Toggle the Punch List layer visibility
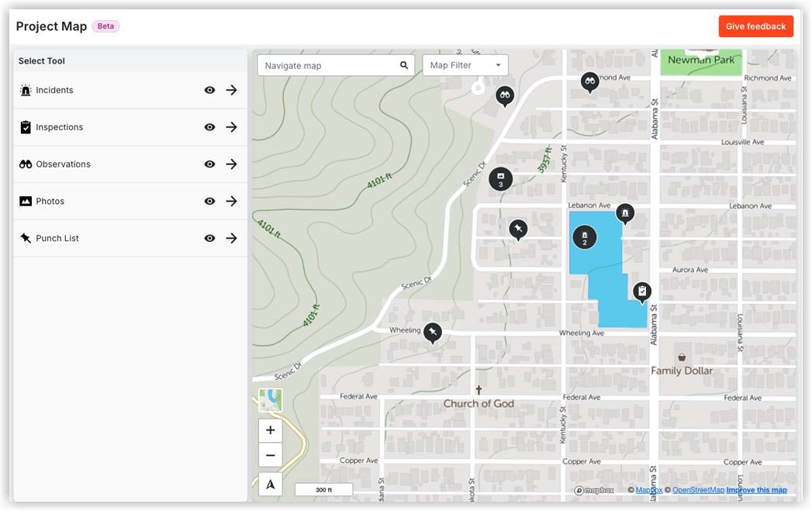 tap(209, 238)
